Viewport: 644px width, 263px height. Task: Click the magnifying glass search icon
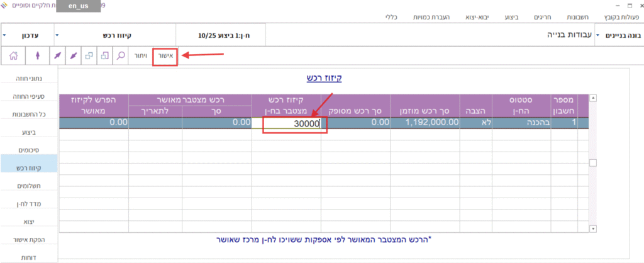[120, 56]
